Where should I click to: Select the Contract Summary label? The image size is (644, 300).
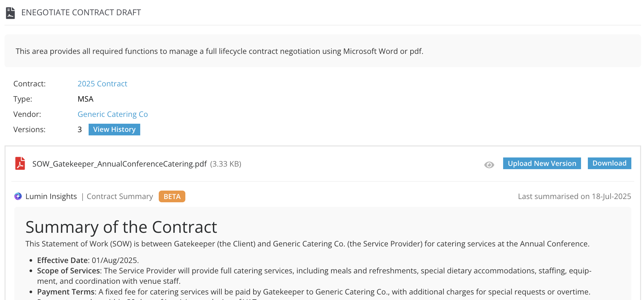coord(120,196)
